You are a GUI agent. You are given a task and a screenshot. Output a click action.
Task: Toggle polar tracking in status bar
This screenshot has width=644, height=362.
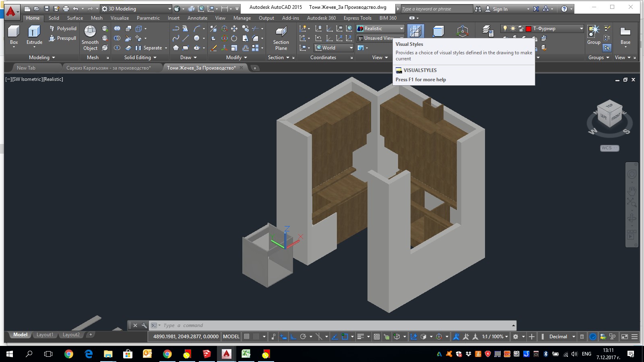(x=303, y=337)
